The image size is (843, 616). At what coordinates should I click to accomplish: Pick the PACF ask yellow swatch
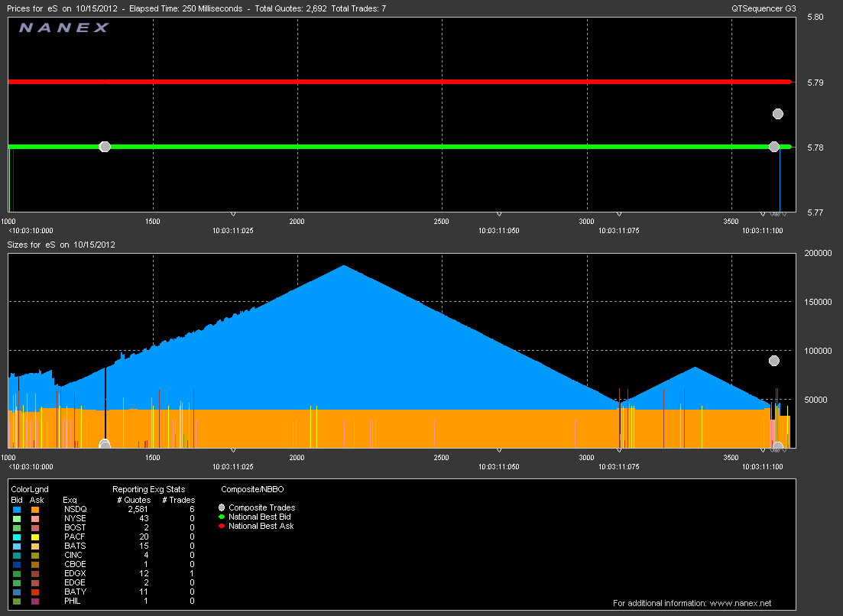pyautogui.click(x=35, y=537)
